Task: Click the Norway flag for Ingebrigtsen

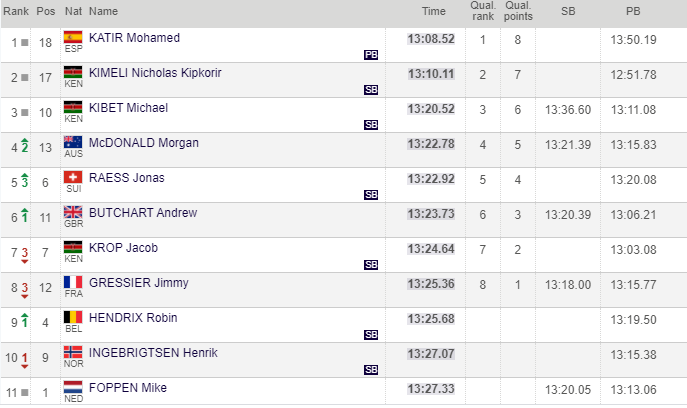Action: [x=72, y=352]
